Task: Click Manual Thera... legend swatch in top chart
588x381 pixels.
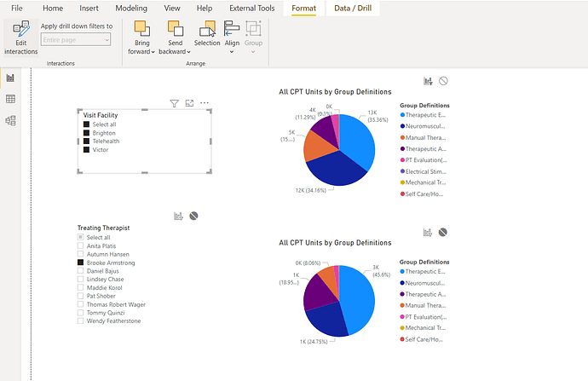Action: tap(402, 137)
